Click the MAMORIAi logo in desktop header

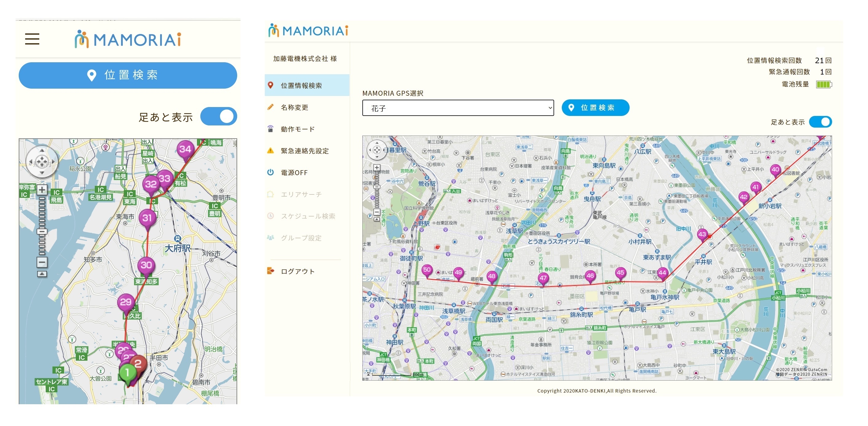tap(308, 31)
